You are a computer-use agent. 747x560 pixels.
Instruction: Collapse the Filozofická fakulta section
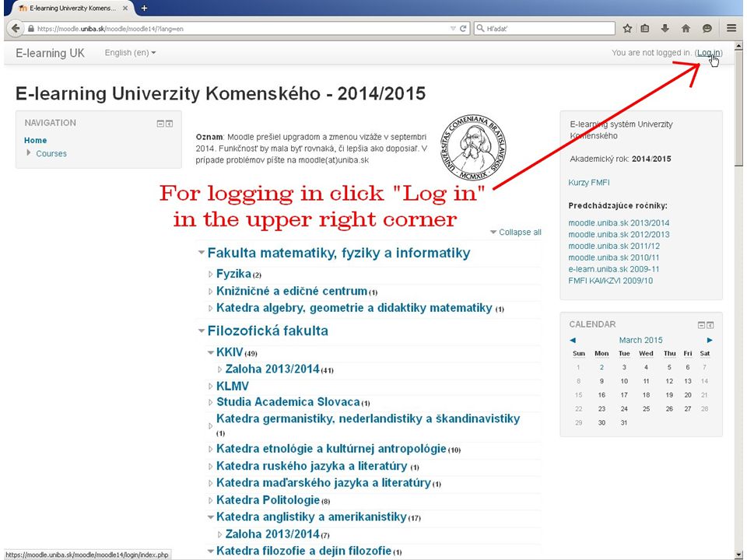click(x=202, y=331)
